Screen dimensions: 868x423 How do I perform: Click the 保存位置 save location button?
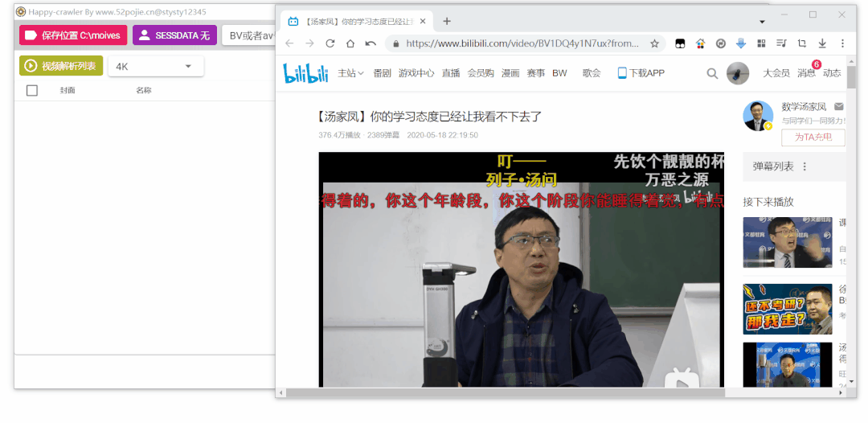73,35
